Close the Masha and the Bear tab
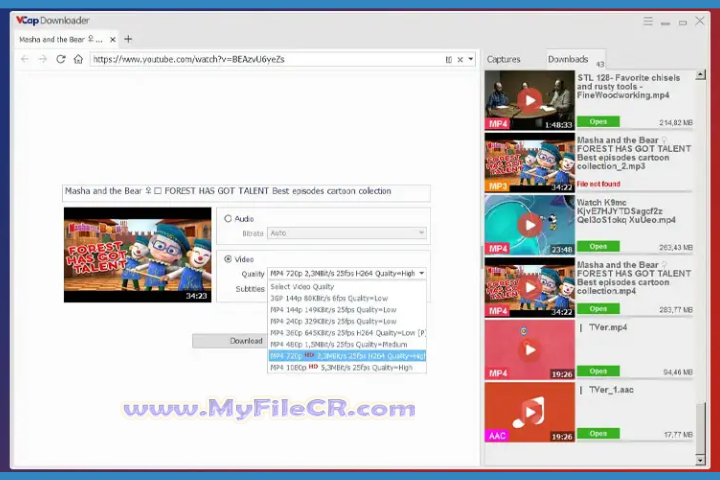720x480 pixels. 112,40
